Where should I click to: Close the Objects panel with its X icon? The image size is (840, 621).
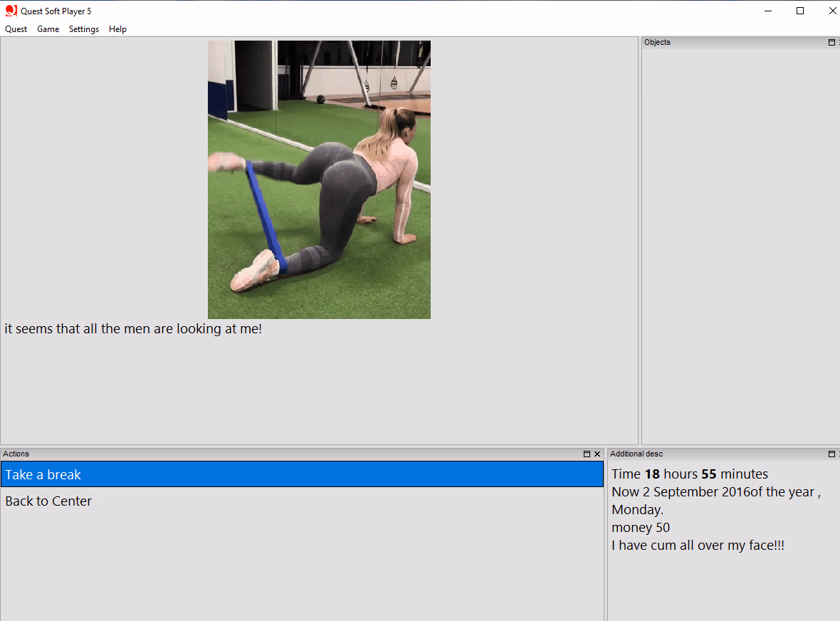pos(838,42)
